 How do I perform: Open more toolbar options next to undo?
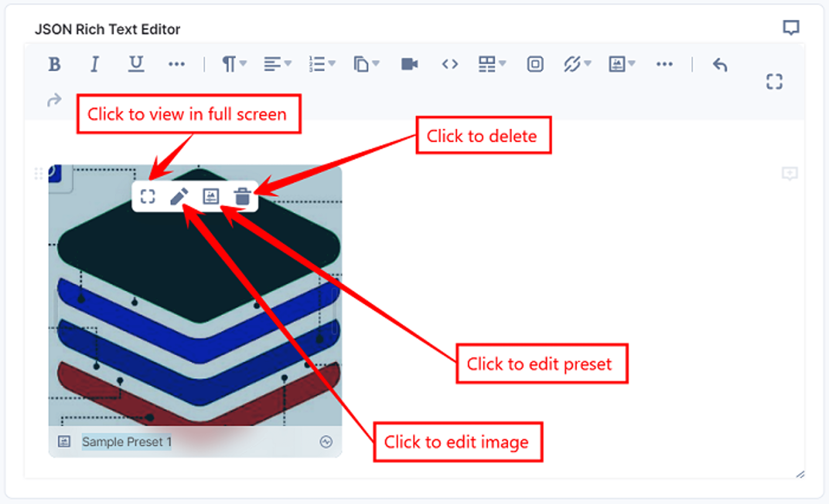(x=664, y=64)
